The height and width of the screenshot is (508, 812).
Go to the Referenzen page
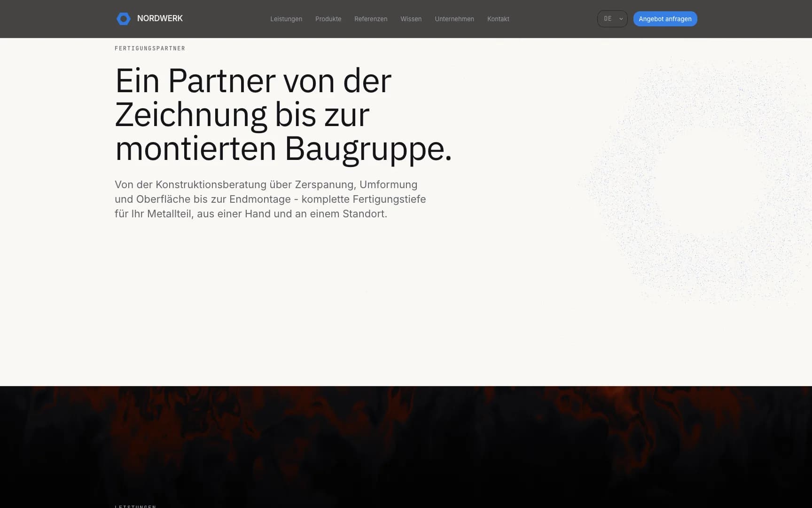point(371,19)
